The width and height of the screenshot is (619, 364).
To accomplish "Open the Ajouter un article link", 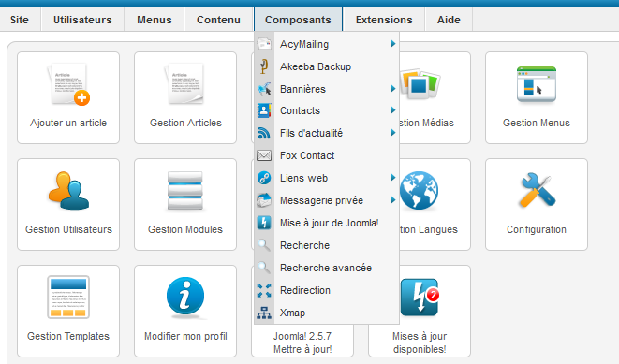I will pos(68,123).
